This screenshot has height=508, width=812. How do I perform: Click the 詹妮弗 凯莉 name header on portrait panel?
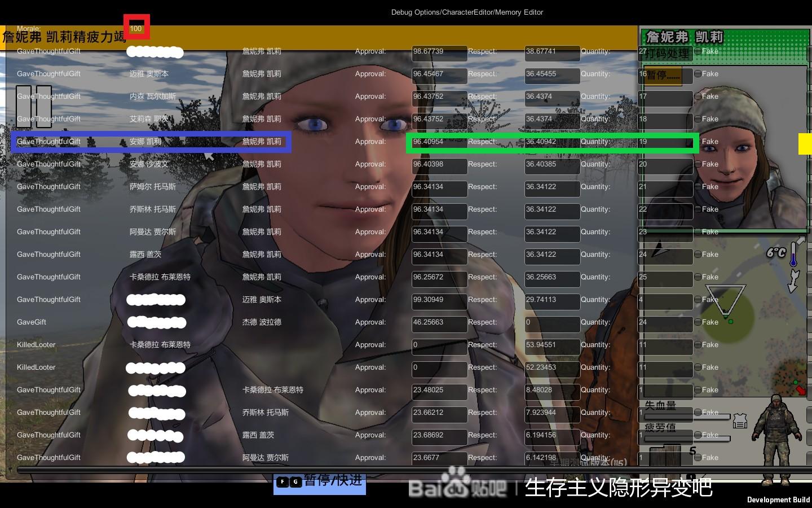pos(685,37)
